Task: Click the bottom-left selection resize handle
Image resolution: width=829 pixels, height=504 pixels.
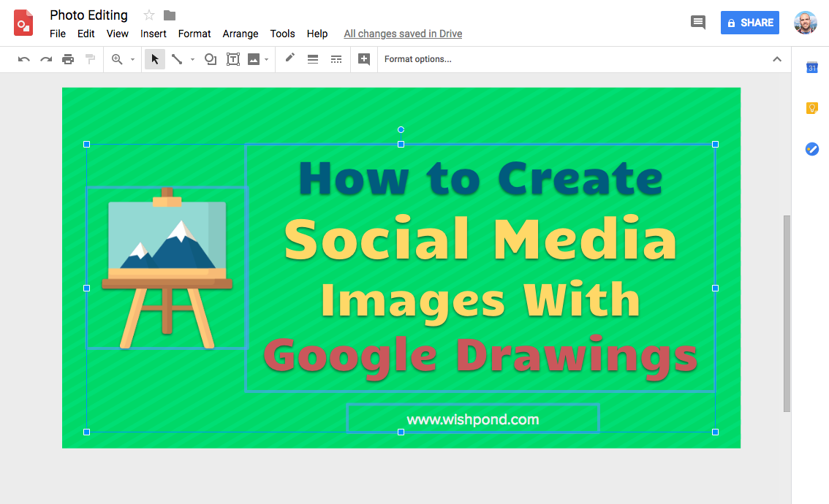Action: (x=87, y=432)
